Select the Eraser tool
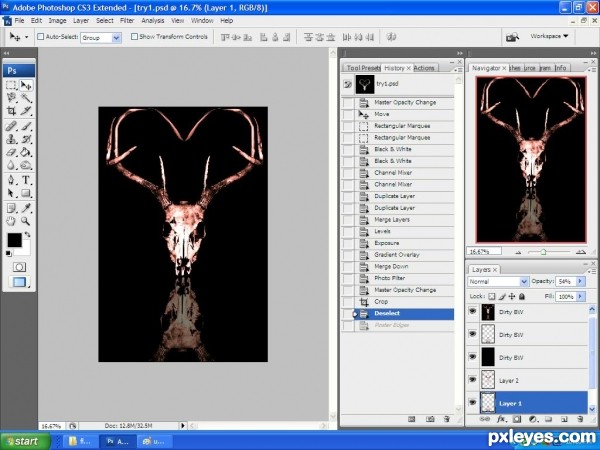The height and width of the screenshot is (450, 600). point(11,152)
